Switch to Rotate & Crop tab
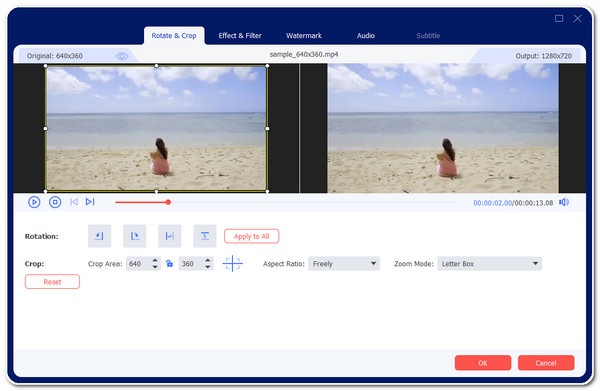Viewport: 600px width, 391px height. tap(174, 36)
